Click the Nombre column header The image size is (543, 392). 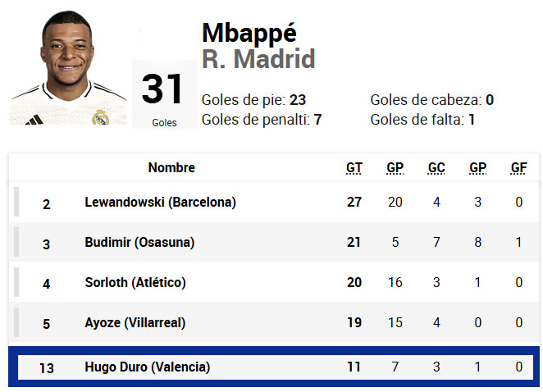click(x=171, y=167)
